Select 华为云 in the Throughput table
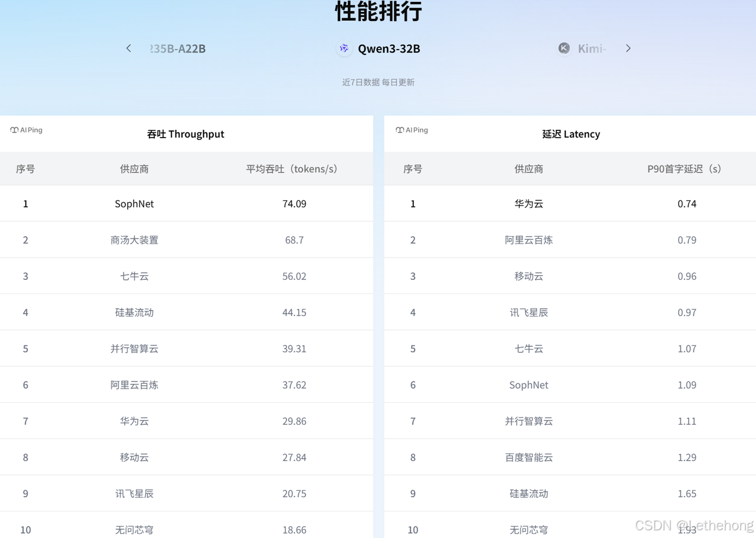 134,421
